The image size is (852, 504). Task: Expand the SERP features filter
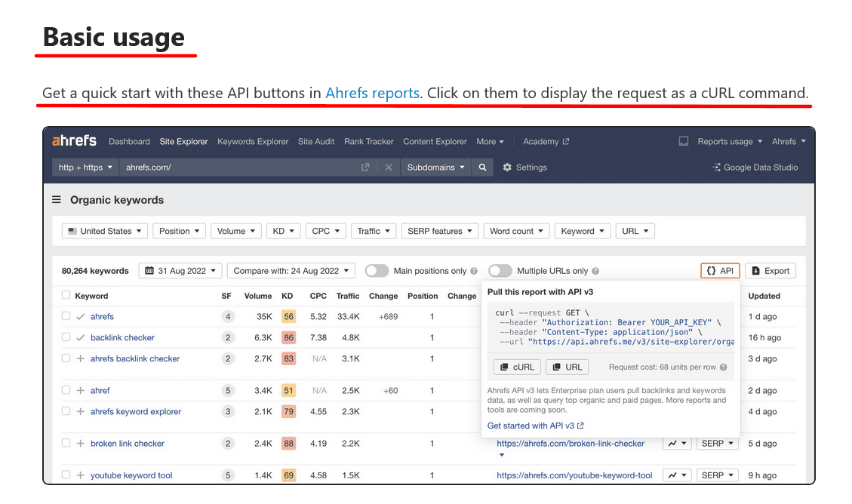click(439, 231)
